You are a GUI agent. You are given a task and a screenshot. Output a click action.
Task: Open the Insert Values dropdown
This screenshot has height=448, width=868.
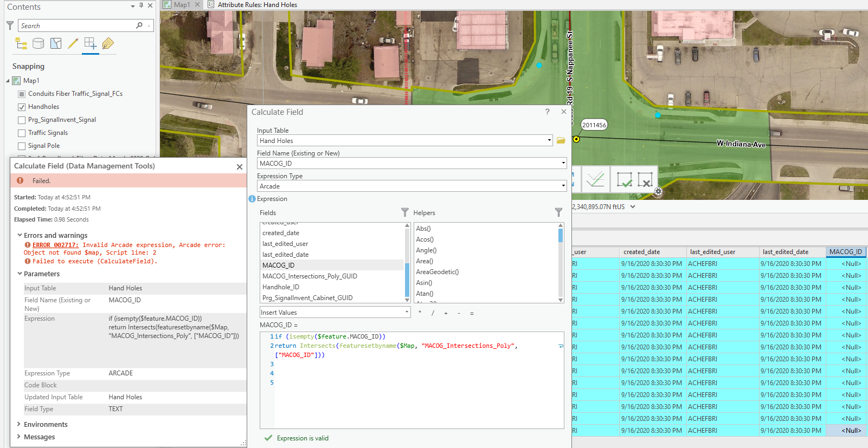tap(407, 312)
